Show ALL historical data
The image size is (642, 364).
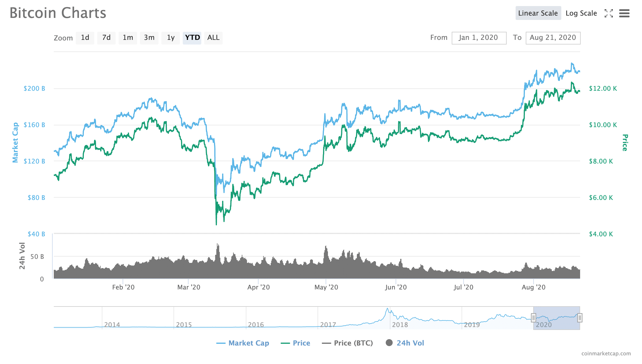[213, 38]
